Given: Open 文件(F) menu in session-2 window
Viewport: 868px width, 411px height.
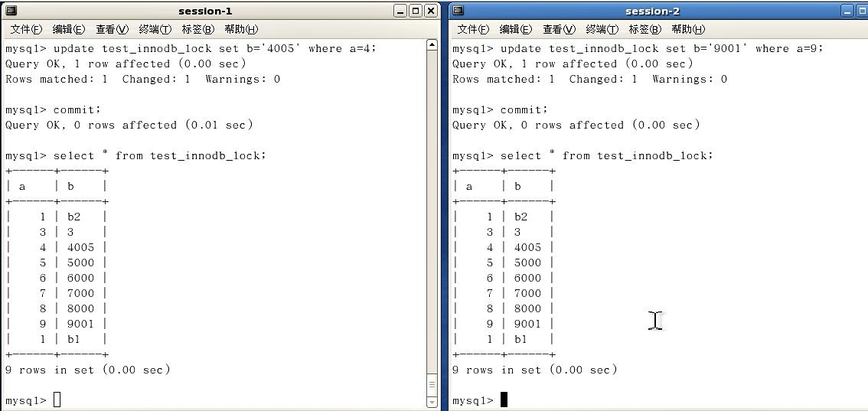Looking at the screenshot, I should coord(473,29).
